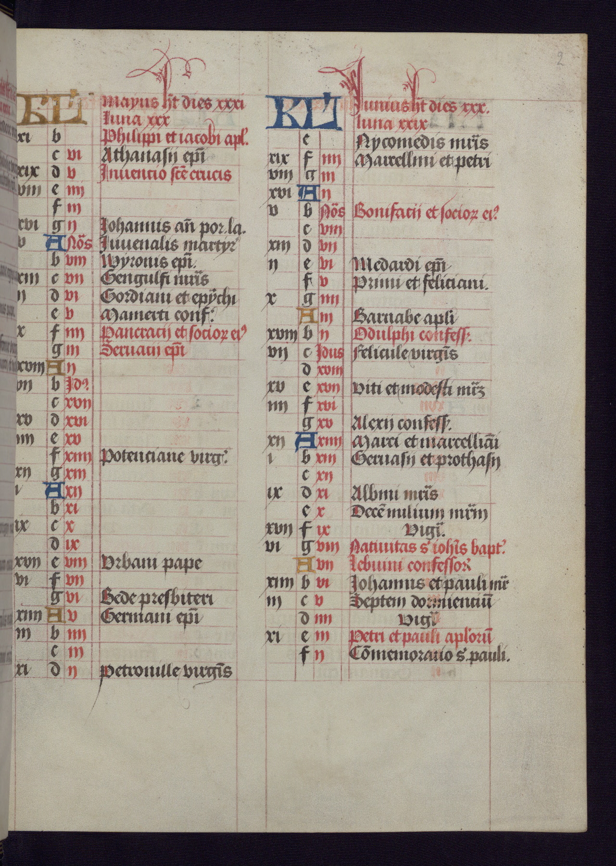Image resolution: width=616 pixels, height=866 pixels.
Task: Select the red 'Inventio sce crucis' entry
Action: [x=166, y=174]
